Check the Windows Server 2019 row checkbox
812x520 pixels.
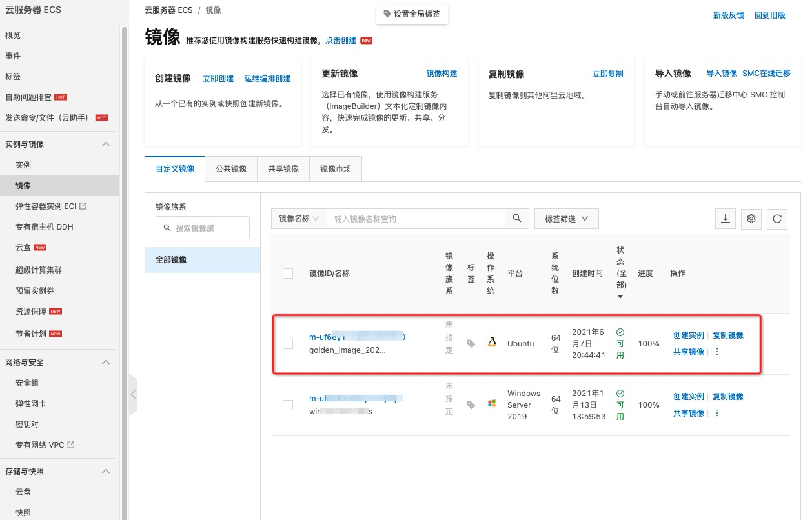pos(288,405)
